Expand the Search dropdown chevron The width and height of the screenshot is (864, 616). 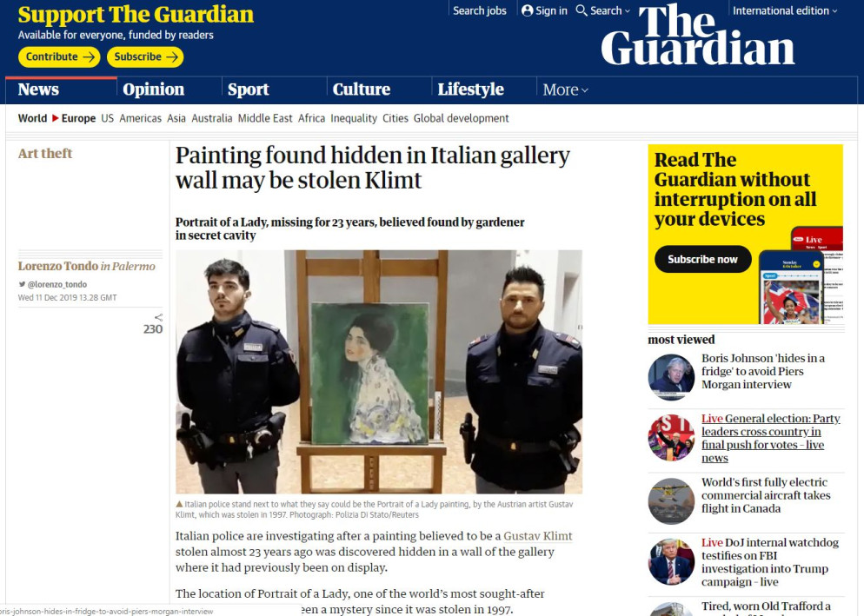[x=627, y=11]
